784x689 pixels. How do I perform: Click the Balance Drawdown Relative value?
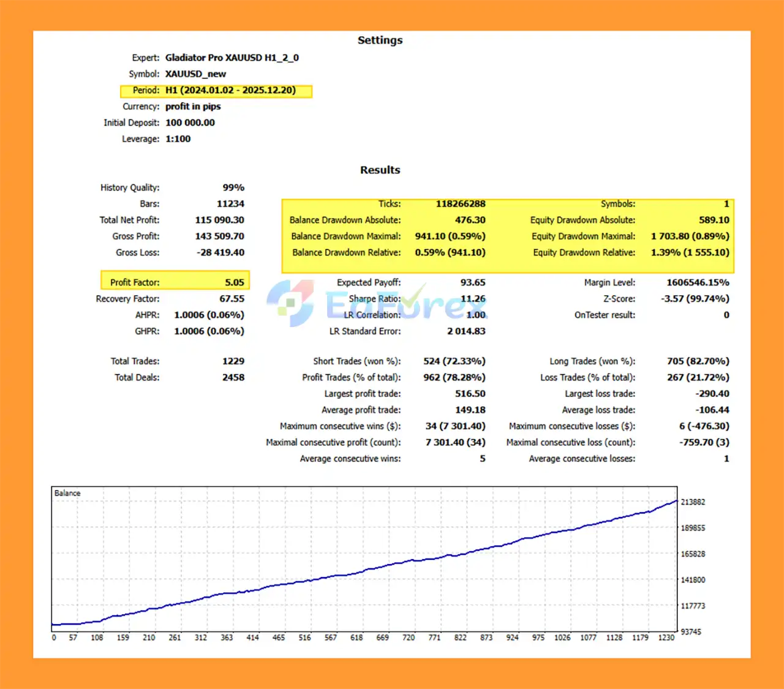(450, 252)
